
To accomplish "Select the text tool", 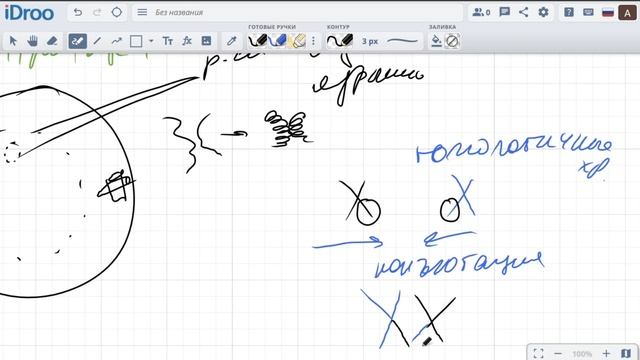I will point(168,41).
